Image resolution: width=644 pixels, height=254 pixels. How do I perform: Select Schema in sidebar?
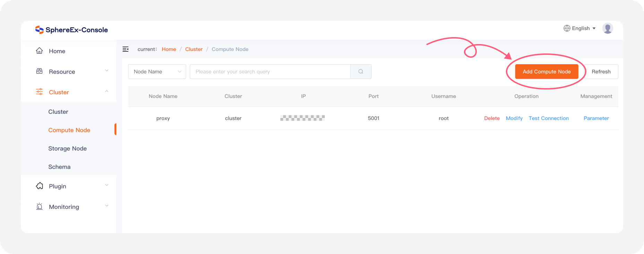(59, 167)
